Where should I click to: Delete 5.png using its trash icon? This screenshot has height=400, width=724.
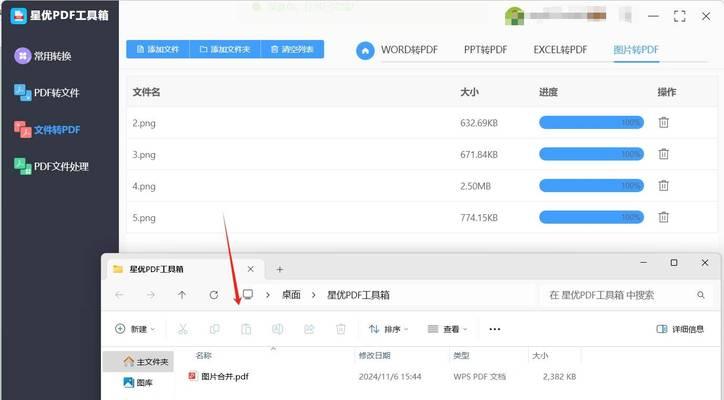pyautogui.click(x=664, y=217)
